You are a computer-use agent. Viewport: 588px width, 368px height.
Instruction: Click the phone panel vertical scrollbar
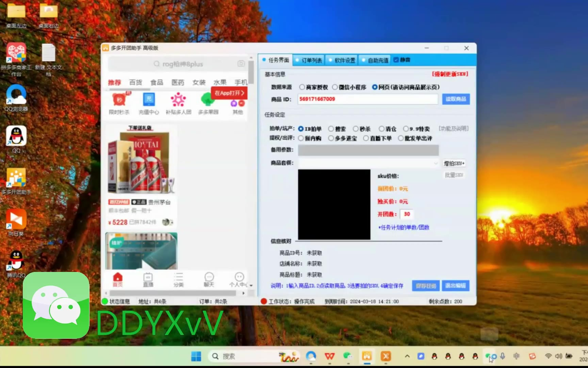tap(251, 72)
